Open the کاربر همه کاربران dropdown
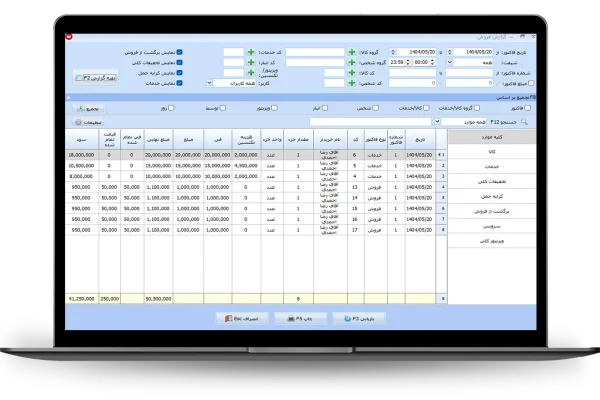 pos(209,83)
